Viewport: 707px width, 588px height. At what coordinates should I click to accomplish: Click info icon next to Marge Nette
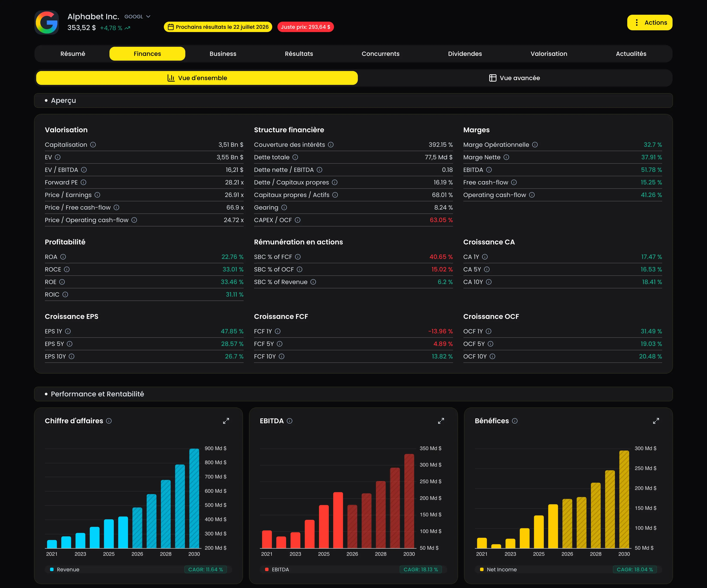pos(506,157)
